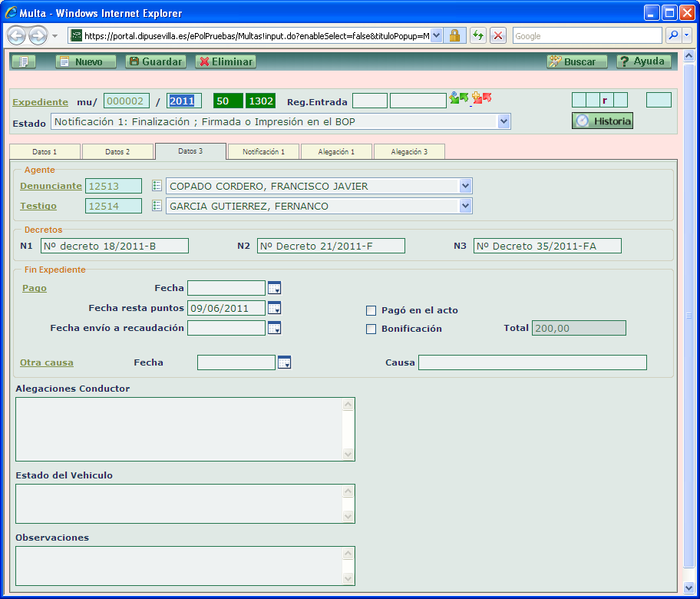This screenshot has height=599, width=700.
Task: Click the green arrows icon after Reg.Entrada
Action: 459,98
